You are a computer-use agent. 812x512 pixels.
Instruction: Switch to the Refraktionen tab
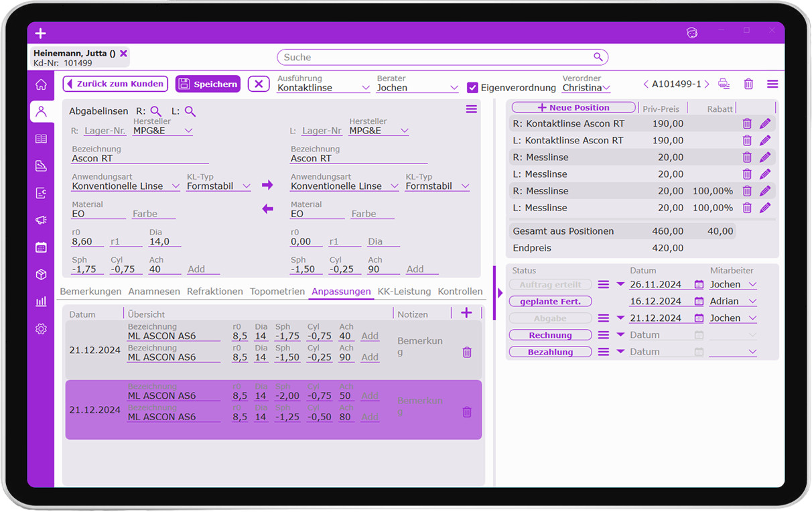[x=214, y=292]
